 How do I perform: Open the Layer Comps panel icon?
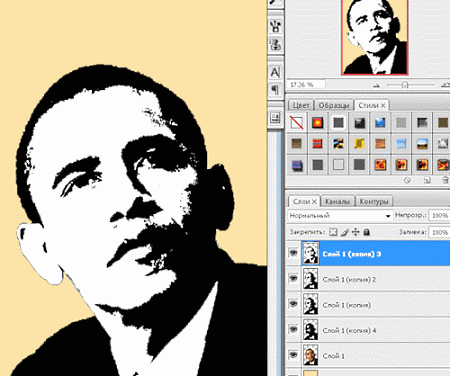point(275,118)
